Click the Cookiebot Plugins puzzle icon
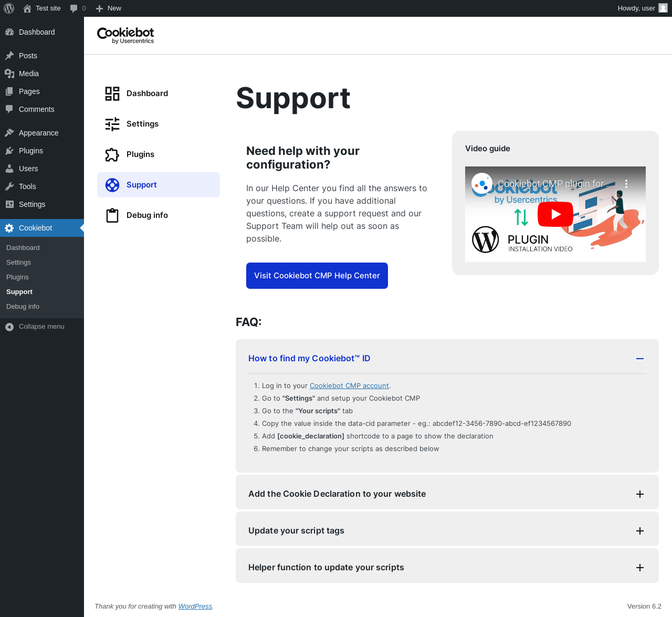This screenshot has height=617, width=672. 112,154
